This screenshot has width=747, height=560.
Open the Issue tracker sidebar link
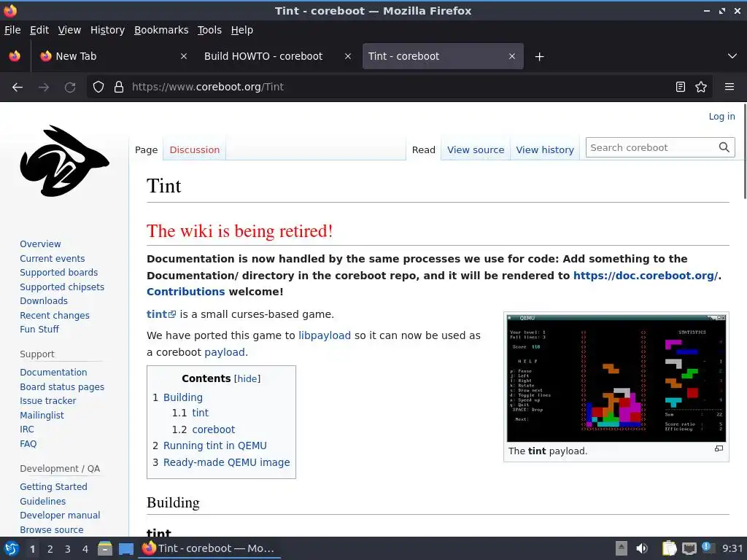pos(47,401)
